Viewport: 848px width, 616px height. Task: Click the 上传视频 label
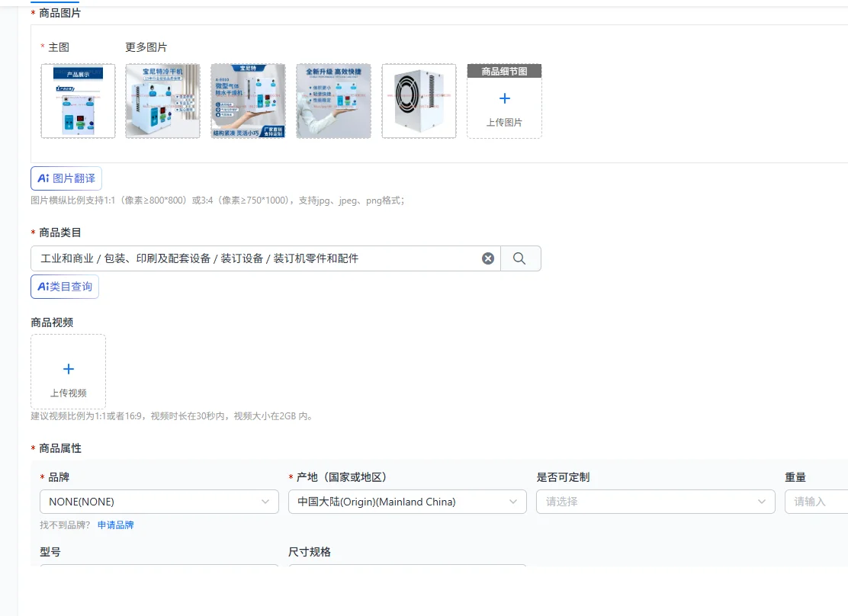pyautogui.click(x=68, y=393)
